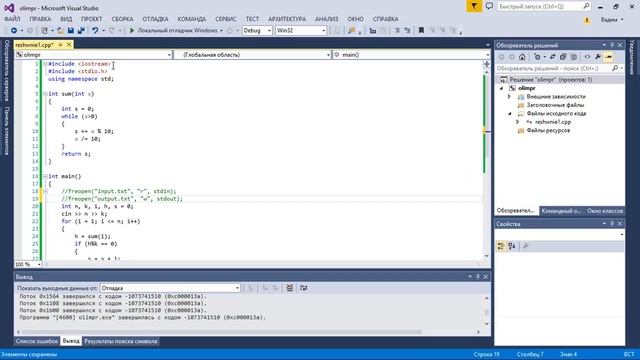This screenshot has height=360, width=640.
Task: Open the output source dropdown showing Отладка
Action: pyautogui.click(x=170, y=288)
